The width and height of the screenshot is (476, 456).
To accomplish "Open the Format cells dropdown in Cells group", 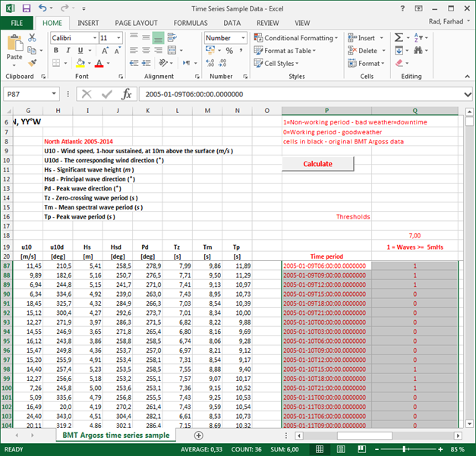I will pyautogui.click(x=366, y=64).
